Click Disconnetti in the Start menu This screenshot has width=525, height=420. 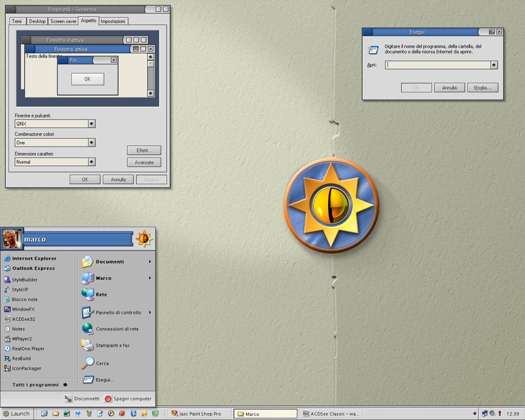coord(82,399)
